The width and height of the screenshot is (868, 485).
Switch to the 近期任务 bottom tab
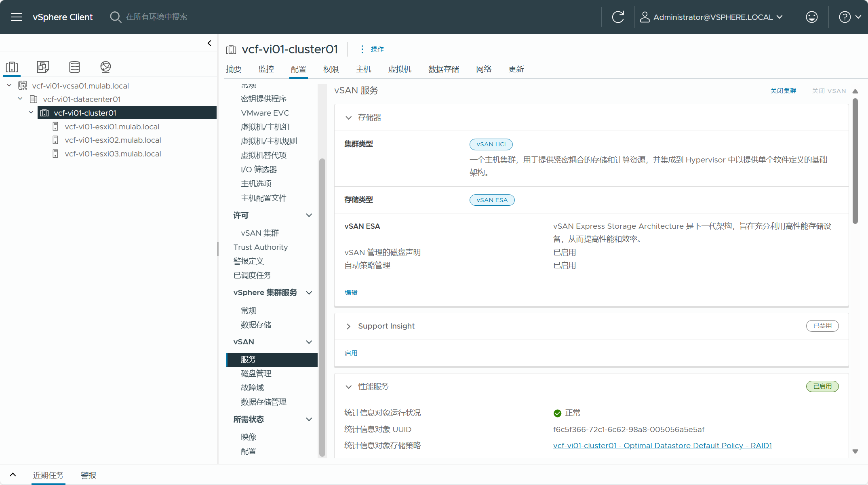[48, 475]
